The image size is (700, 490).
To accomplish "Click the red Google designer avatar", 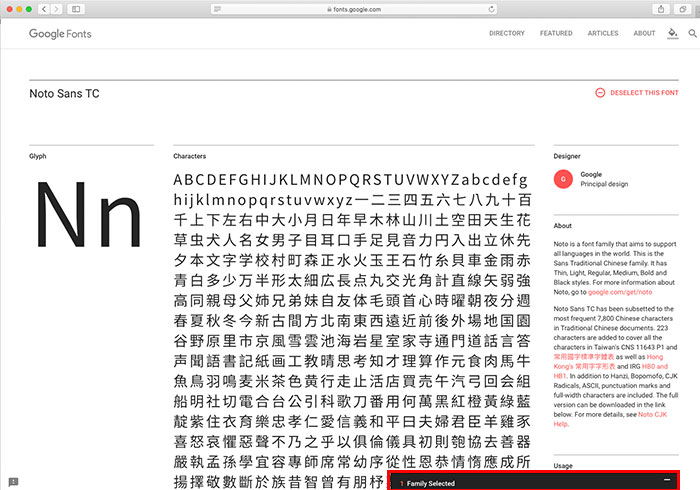I will 563,179.
